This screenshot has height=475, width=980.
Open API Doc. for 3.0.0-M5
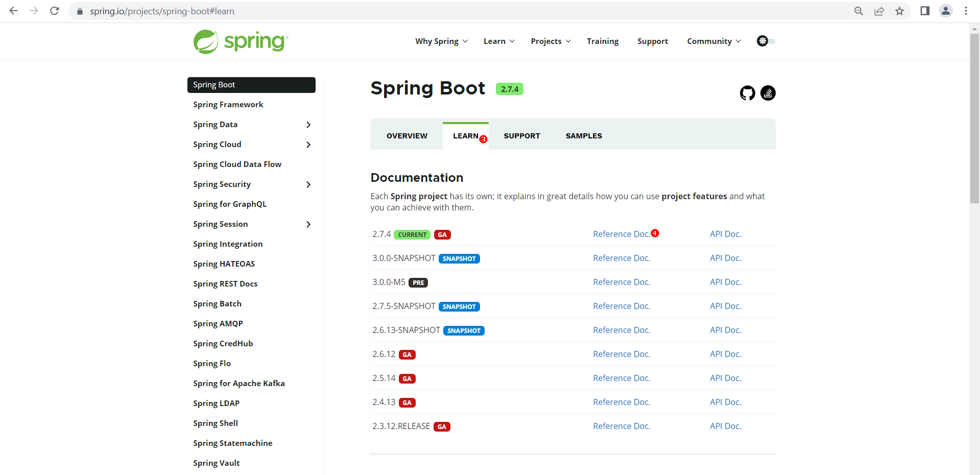click(726, 282)
